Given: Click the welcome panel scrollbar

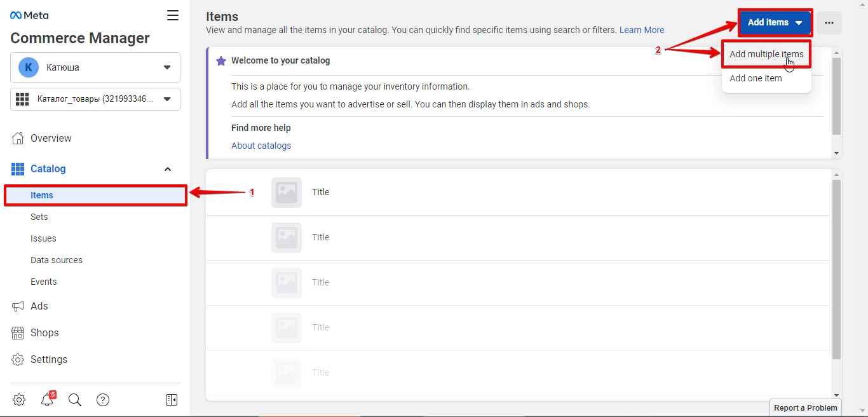Looking at the screenshot, I should 836,96.
